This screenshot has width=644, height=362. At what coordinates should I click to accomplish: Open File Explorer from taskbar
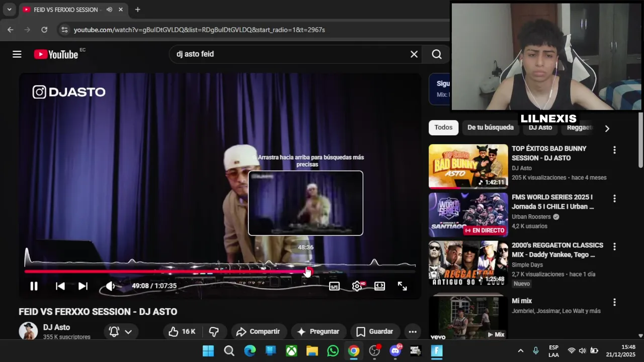(x=312, y=351)
